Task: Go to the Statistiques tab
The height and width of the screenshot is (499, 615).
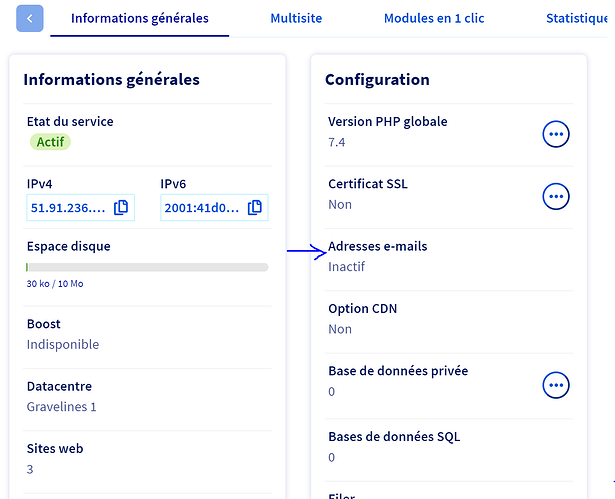Action: point(577,18)
